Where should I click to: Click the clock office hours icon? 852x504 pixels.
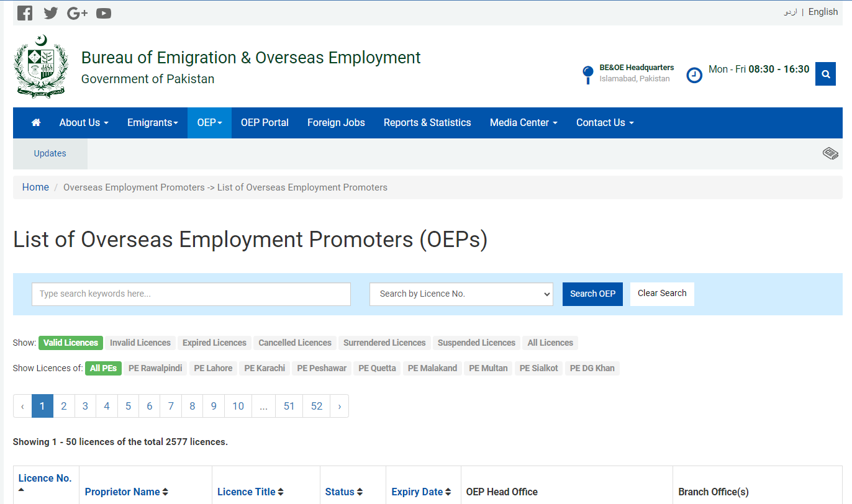point(694,75)
